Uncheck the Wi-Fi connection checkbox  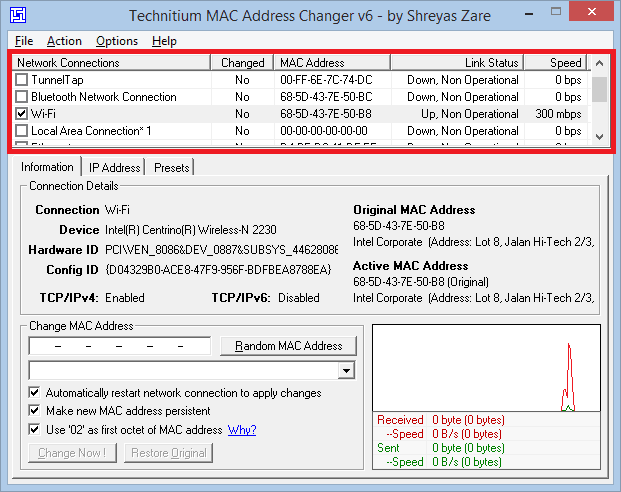pos(21,114)
